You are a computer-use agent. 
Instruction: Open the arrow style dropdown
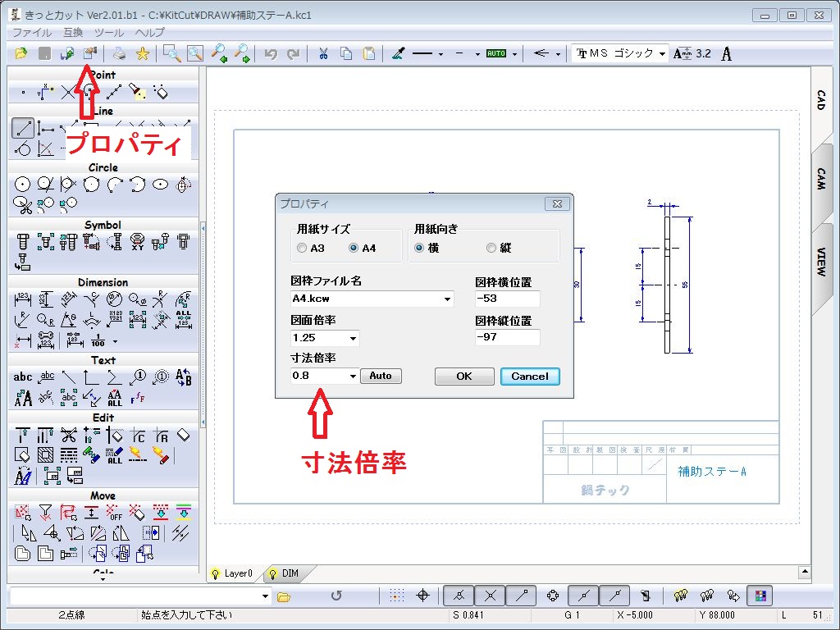pyautogui.click(x=558, y=54)
